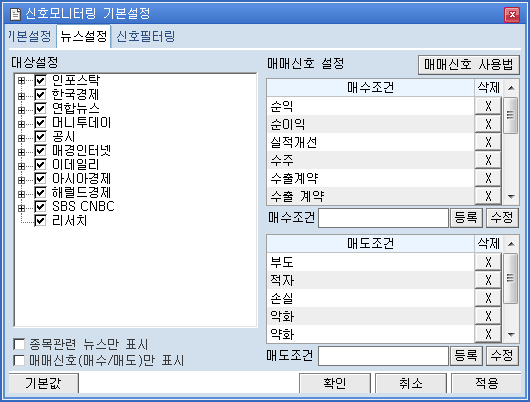This screenshot has width=530, height=402.
Task: Remove the 수출계약 buy condition
Action: click(x=488, y=178)
